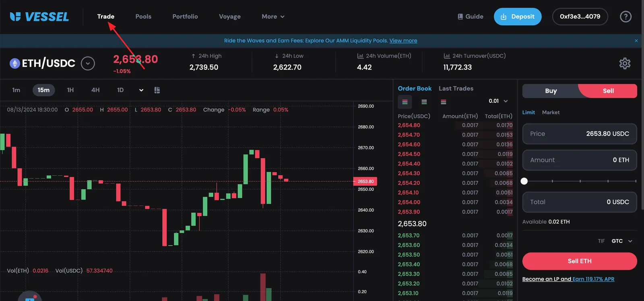Open the Portfolio page

pyautogui.click(x=185, y=16)
